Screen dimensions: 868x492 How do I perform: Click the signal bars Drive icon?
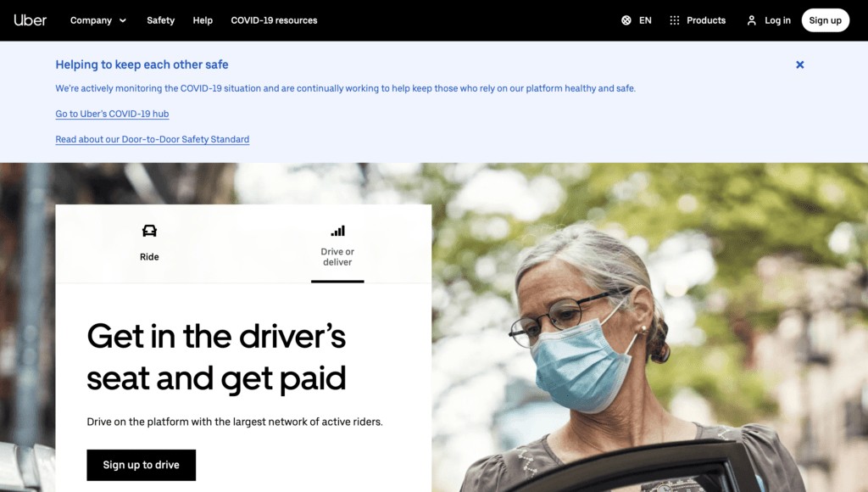(x=337, y=231)
